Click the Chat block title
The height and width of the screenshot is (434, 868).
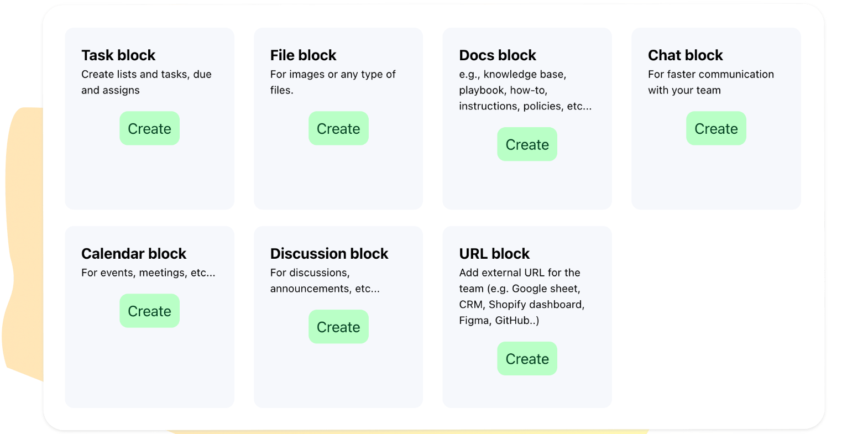coord(685,55)
